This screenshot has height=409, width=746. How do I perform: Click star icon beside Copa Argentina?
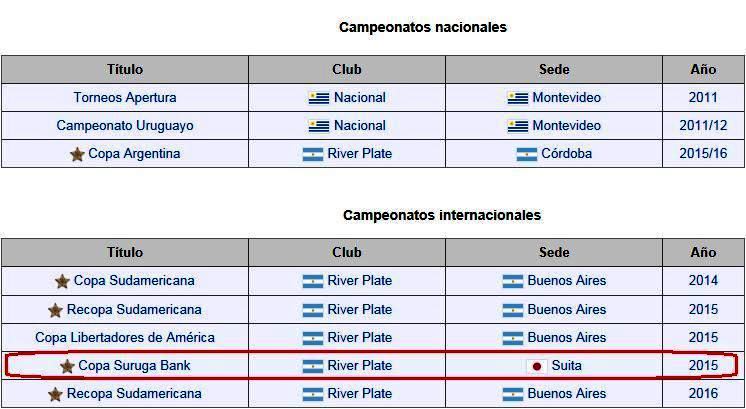click(x=77, y=155)
